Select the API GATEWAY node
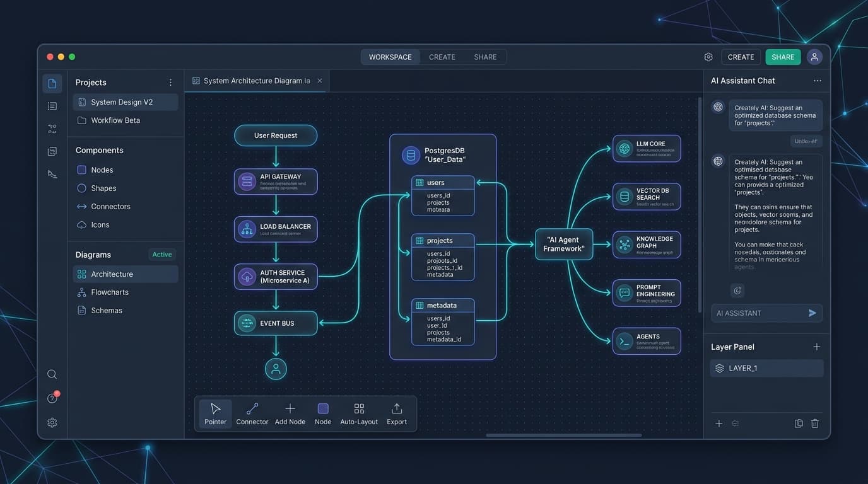This screenshot has height=484, width=868. tap(276, 181)
